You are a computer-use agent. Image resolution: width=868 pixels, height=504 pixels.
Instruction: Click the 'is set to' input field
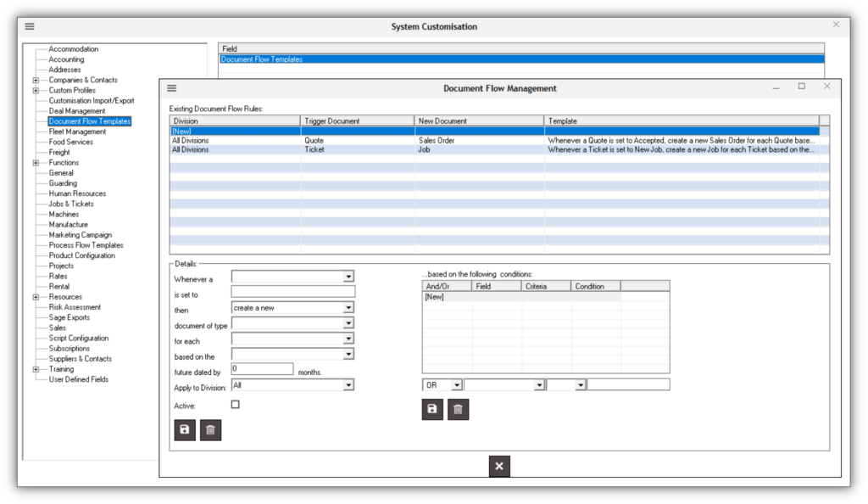pyautogui.click(x=292, y=292)
